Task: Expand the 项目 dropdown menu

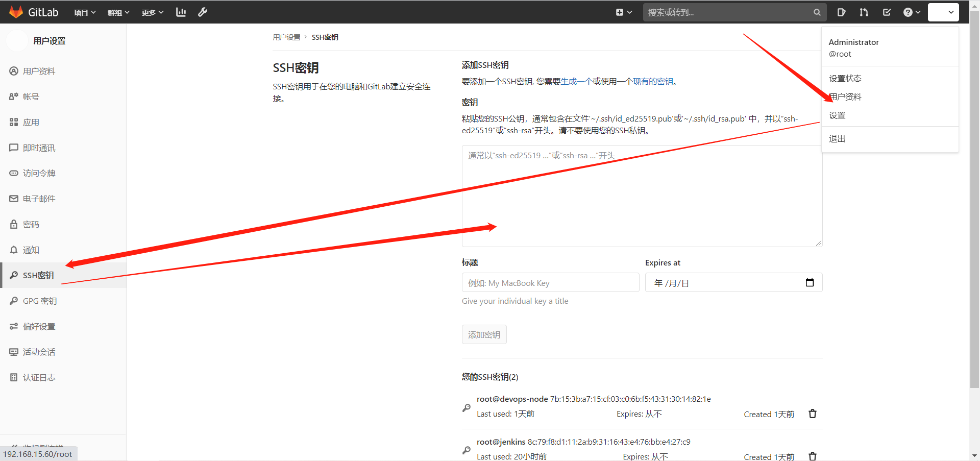Action: (x=85, y=12)
